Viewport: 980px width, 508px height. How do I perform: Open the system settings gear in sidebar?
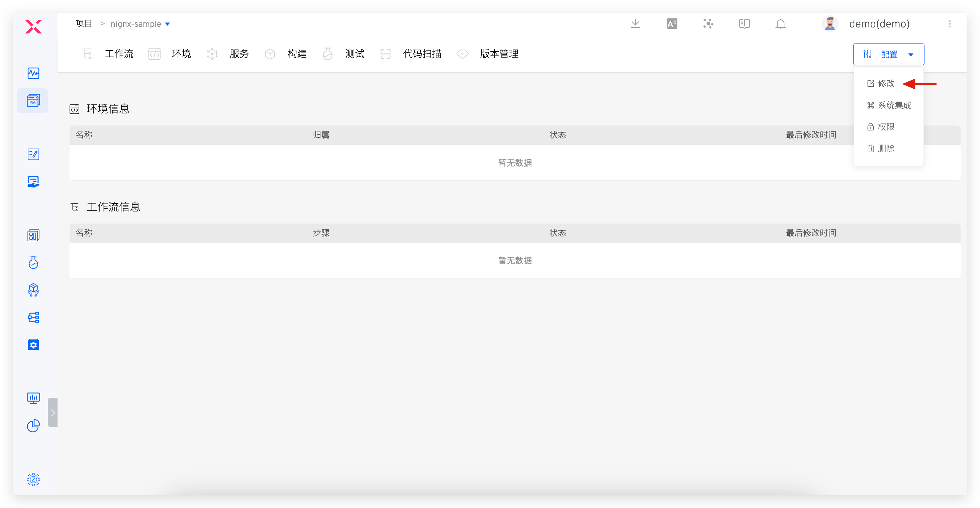pyautogui.click(x=33, y=479)
